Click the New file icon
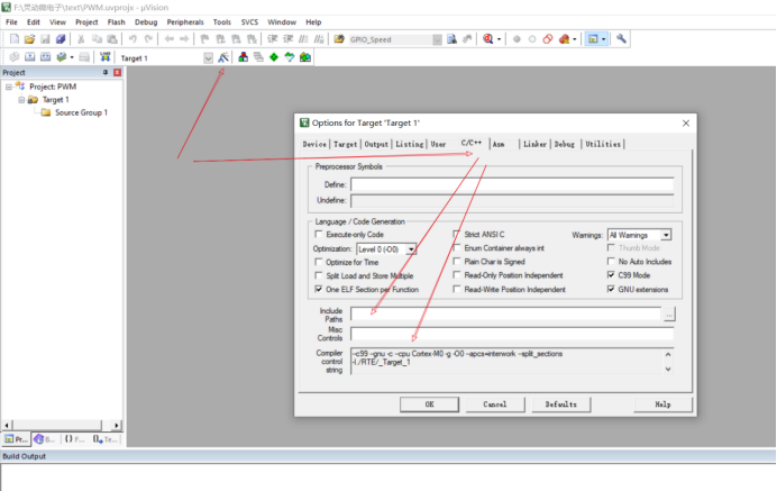The image size is (778, 491). 14,39
